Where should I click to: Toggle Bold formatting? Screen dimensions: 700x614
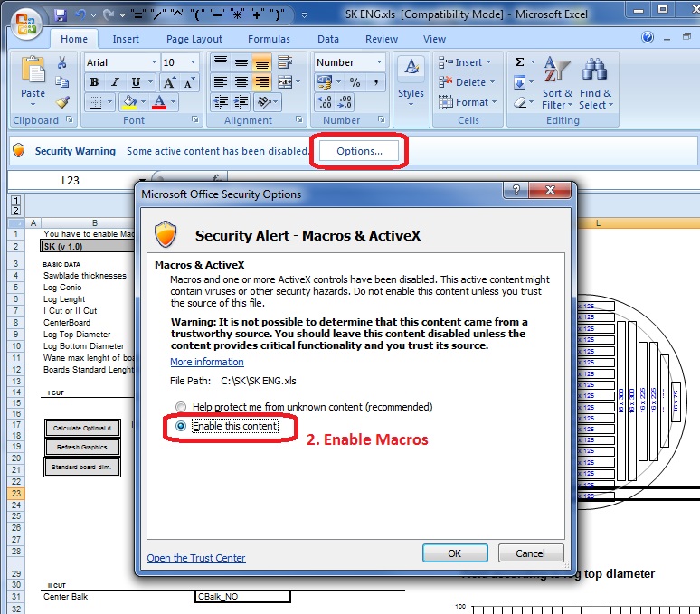pyautogui.click(x=94, y=82)
